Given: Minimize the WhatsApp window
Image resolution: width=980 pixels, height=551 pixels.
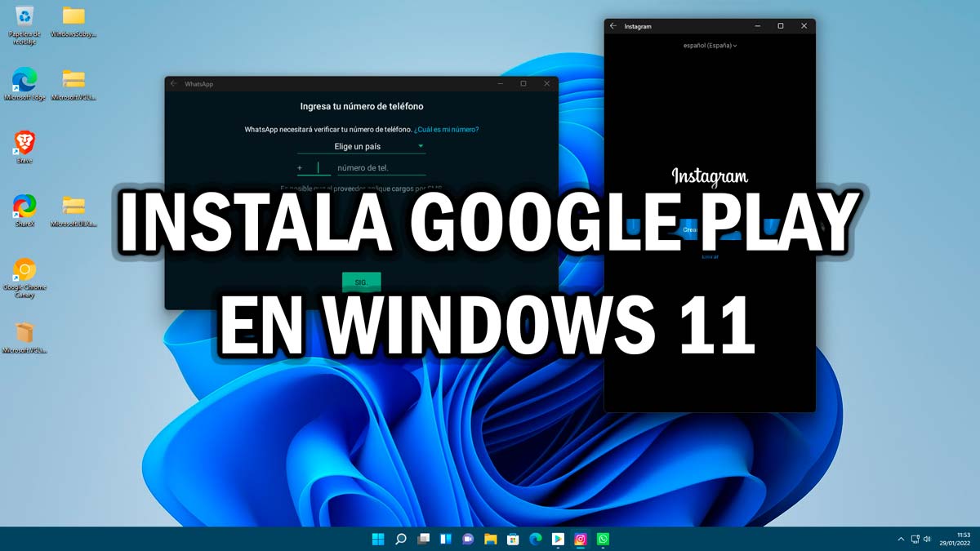Looking at the screenshot, I should (500, 83).
